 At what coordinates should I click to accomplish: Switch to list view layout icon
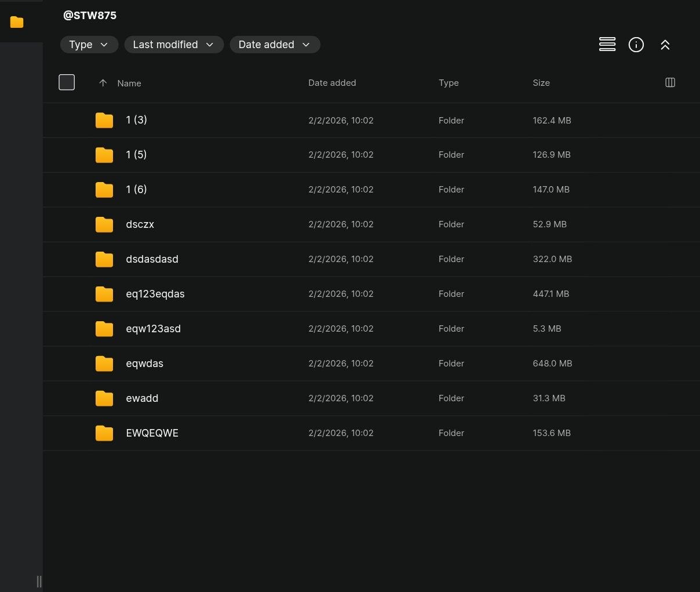[x=607, y=45]
